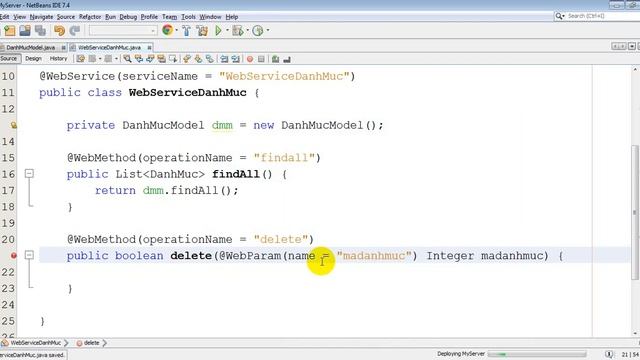
Task: Click the vertical editor scrollbar thumb
Action: [x=635, y=212]
